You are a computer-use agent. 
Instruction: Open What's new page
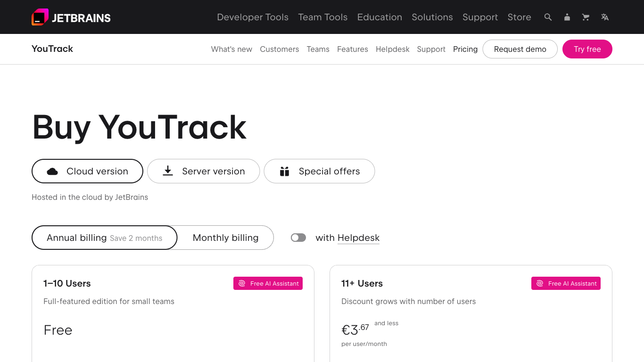tap(231, 49)
